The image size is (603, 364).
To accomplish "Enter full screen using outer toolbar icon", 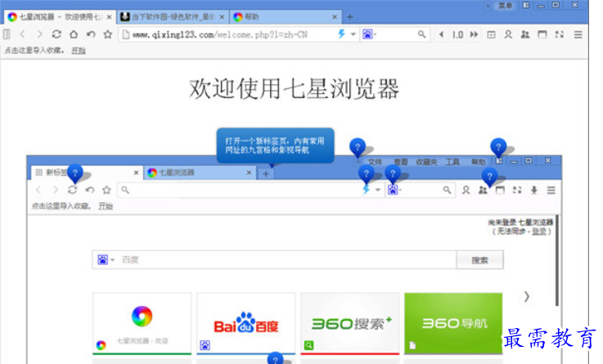I will 560,34.
